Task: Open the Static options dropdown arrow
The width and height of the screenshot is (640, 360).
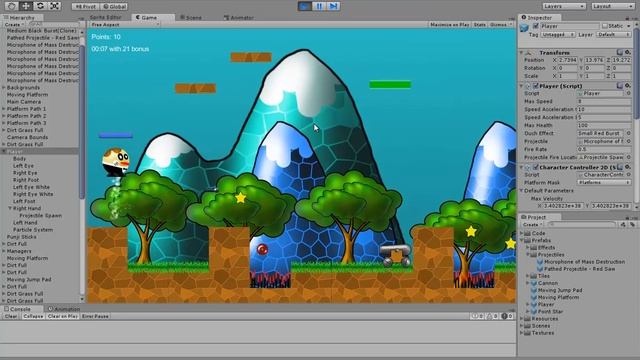Action: click(629, 26)
